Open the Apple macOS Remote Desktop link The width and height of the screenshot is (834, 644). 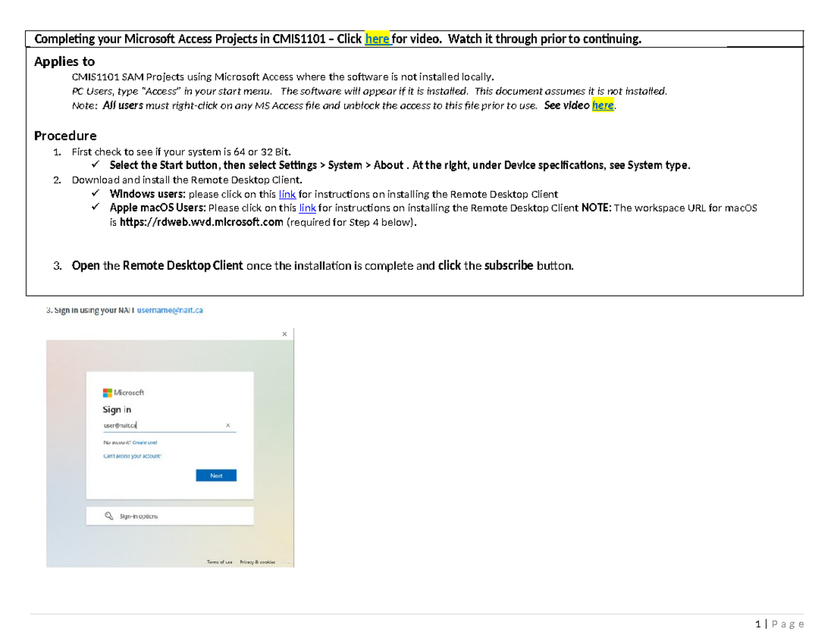(x=307, y=208)
